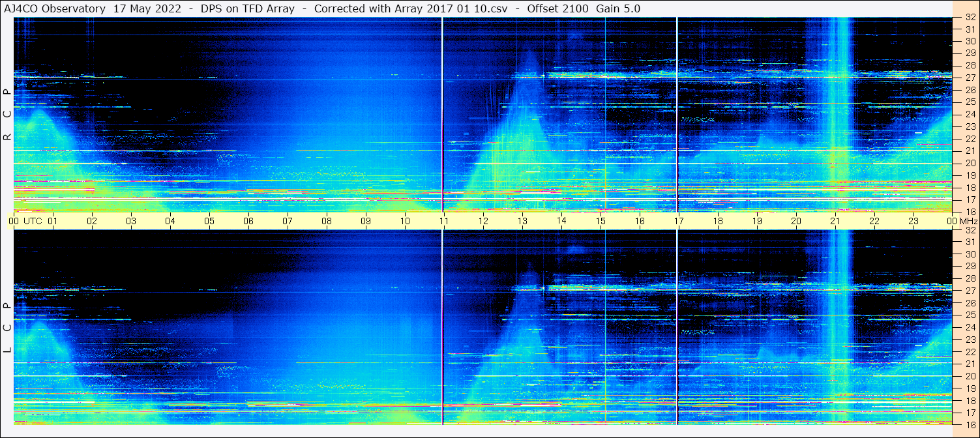This screenshot has width=980, height=438.
Task: Click hour '11' on the UTC time axis
Action: (x=444, y=221)
